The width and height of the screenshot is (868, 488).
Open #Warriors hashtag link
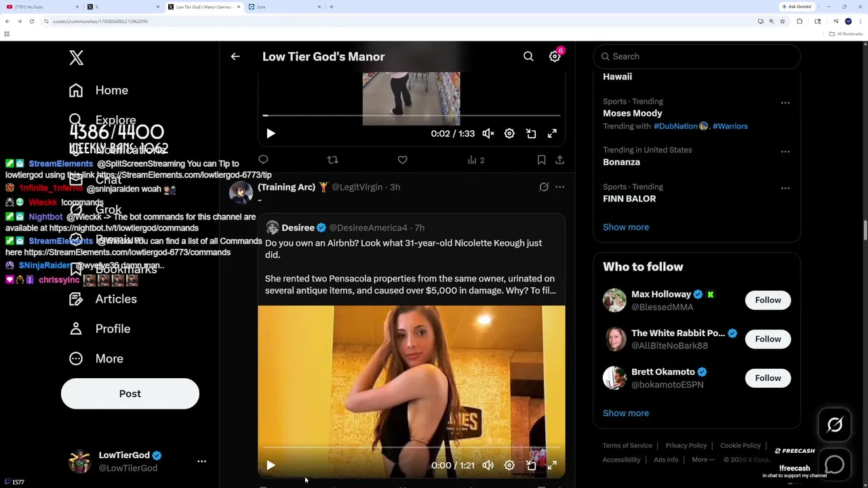point(730,126)
